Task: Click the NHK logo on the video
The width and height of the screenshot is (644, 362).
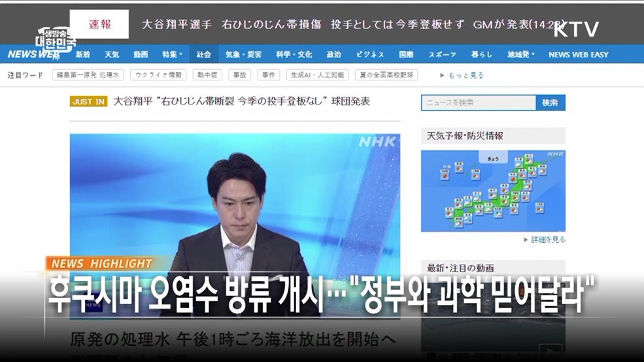Action: pos(377,142)
